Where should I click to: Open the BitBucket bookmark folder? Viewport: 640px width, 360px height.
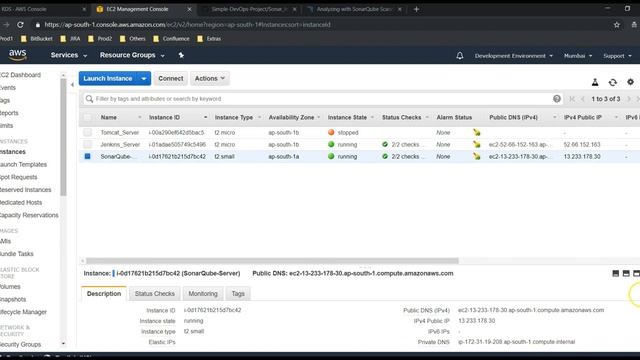(x=37, y=39)
